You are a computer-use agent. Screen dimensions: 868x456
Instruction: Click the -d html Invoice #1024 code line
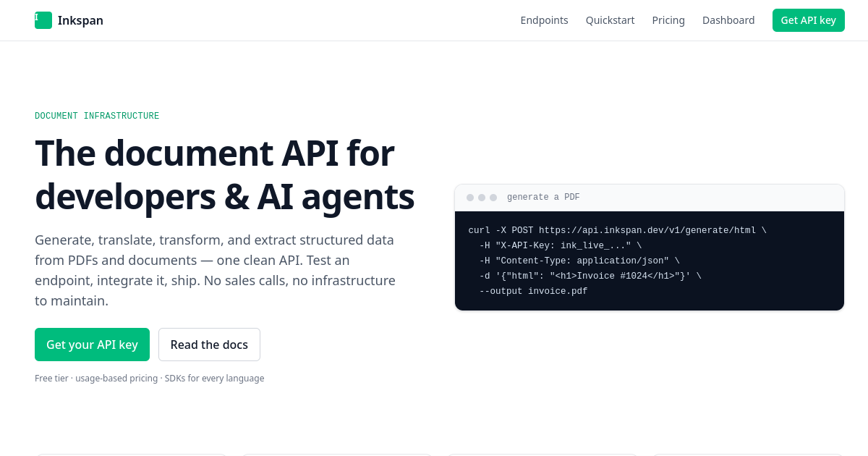tap(590, 276)
